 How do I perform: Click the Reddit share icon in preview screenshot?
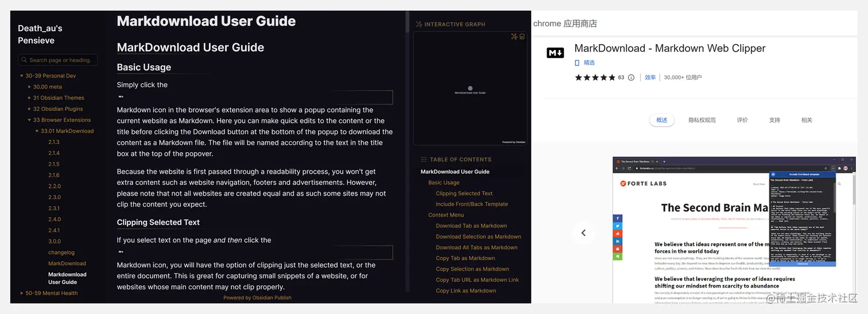[x=618, y=234]
